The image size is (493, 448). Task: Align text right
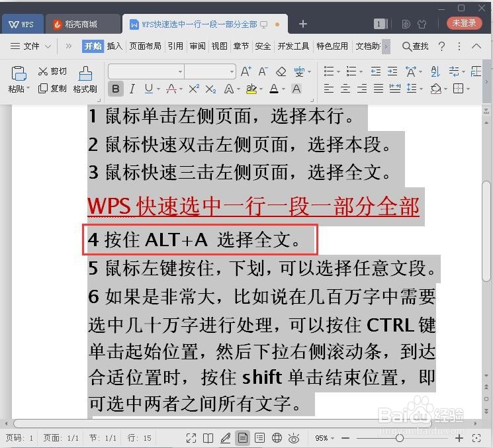tap(362, 89)
